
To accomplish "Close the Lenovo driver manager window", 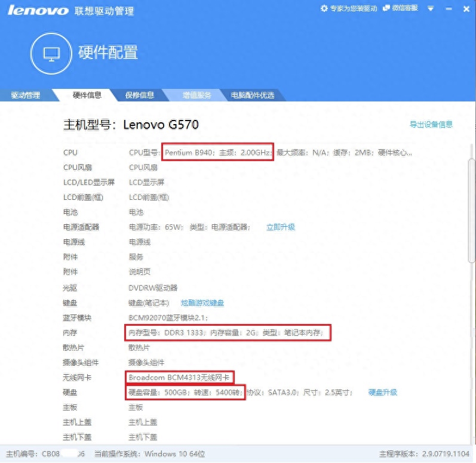I will 466,9.
